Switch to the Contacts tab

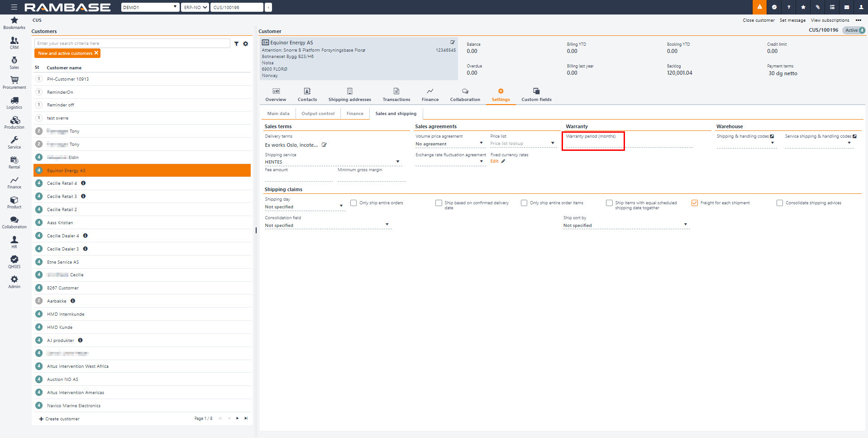point(307,95)
